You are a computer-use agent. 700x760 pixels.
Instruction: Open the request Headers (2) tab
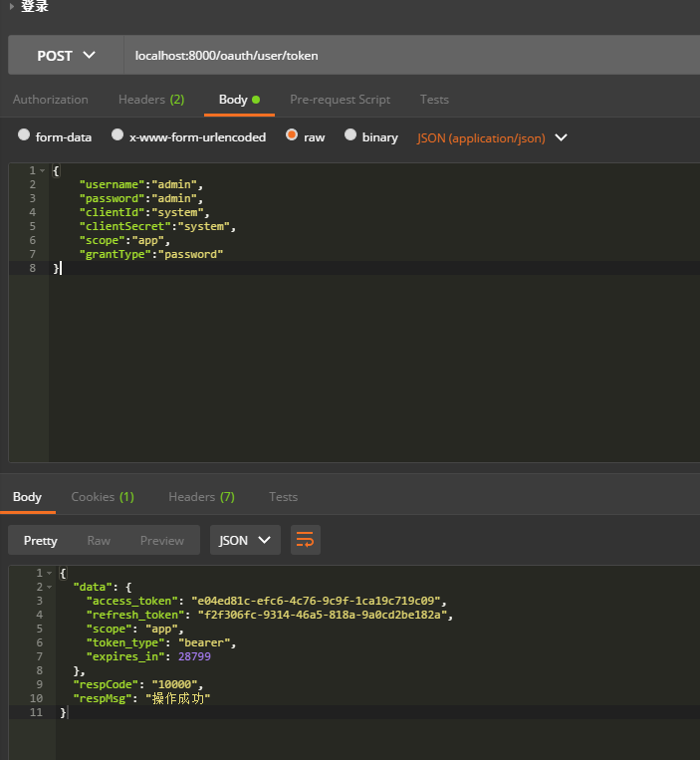(x=151, y=100)
